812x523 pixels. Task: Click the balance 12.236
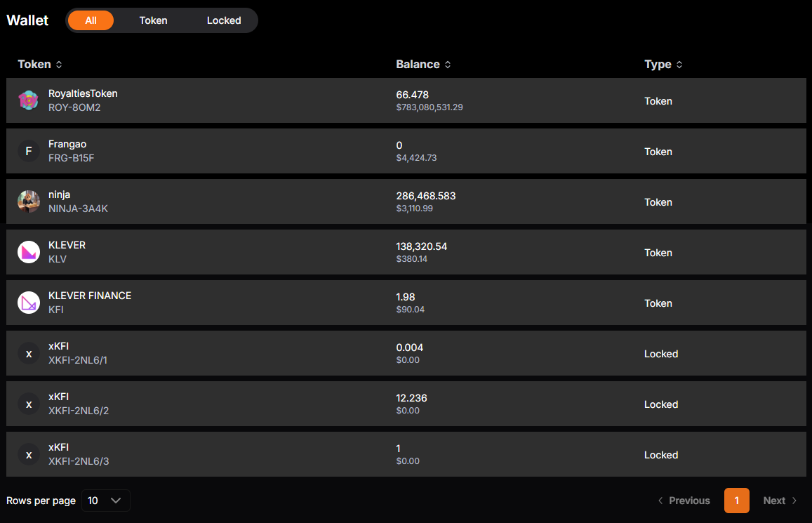click(412, 398)
